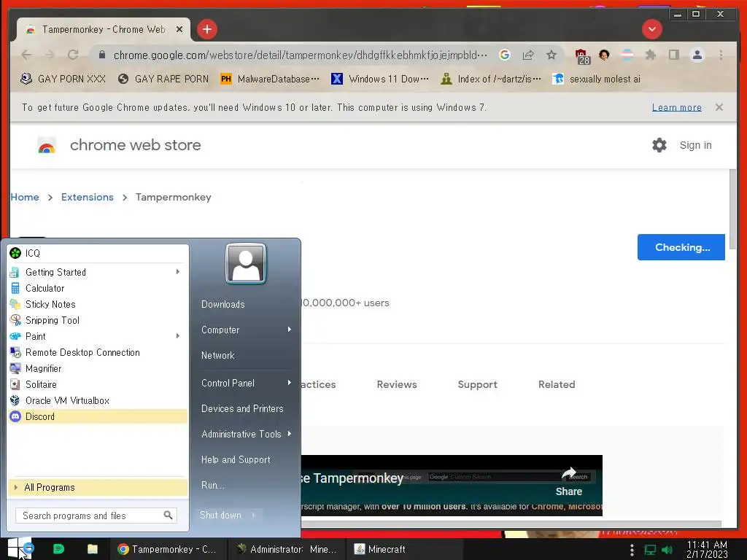Launch the Snipping Tool

pyautogui.click(x=98, y=321)
